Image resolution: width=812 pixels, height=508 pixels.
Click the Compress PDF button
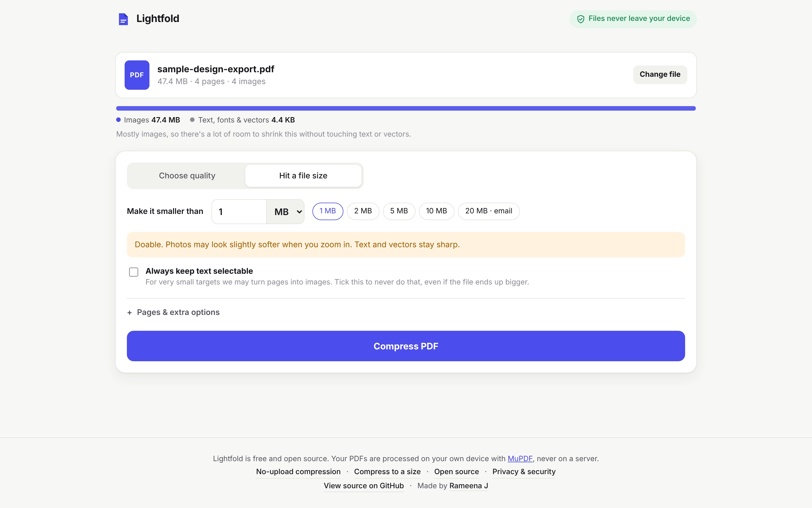coord(406,346)
